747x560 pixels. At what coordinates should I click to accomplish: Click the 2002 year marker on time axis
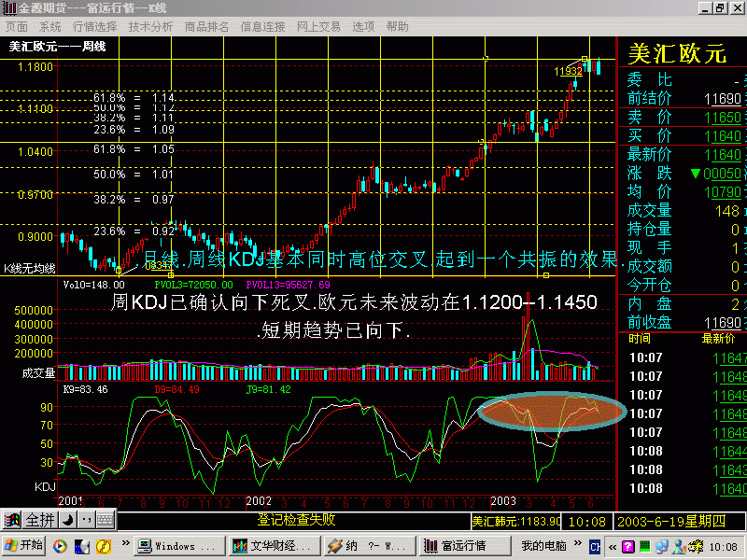[x=259, y=501]
